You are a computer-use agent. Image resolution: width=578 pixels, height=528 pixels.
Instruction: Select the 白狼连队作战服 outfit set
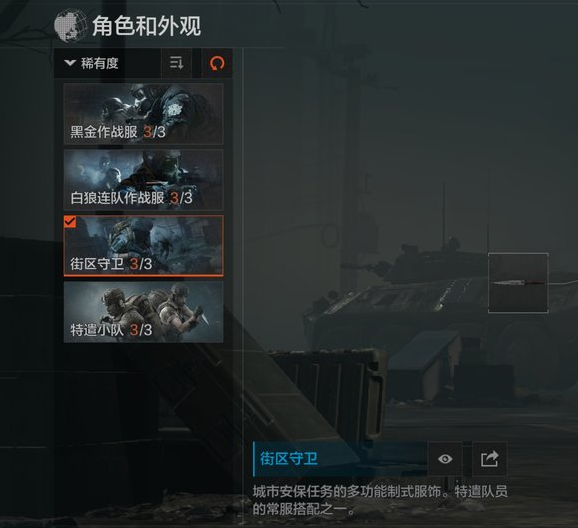[143, 180]
